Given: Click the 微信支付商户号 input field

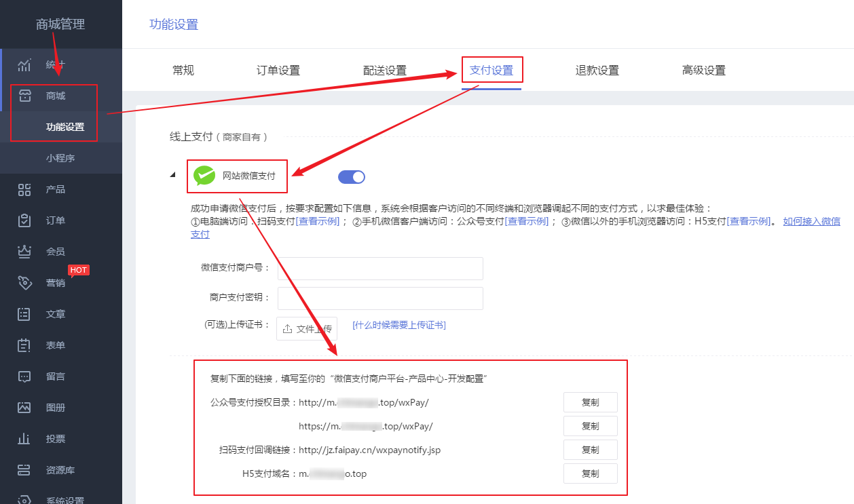Looking at the screenshot, I should (x=380, y=269).
